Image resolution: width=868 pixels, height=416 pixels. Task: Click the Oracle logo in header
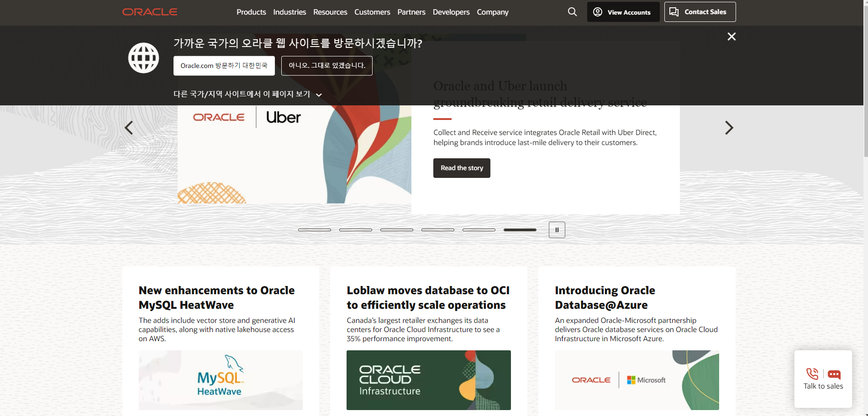click(150, 12)
